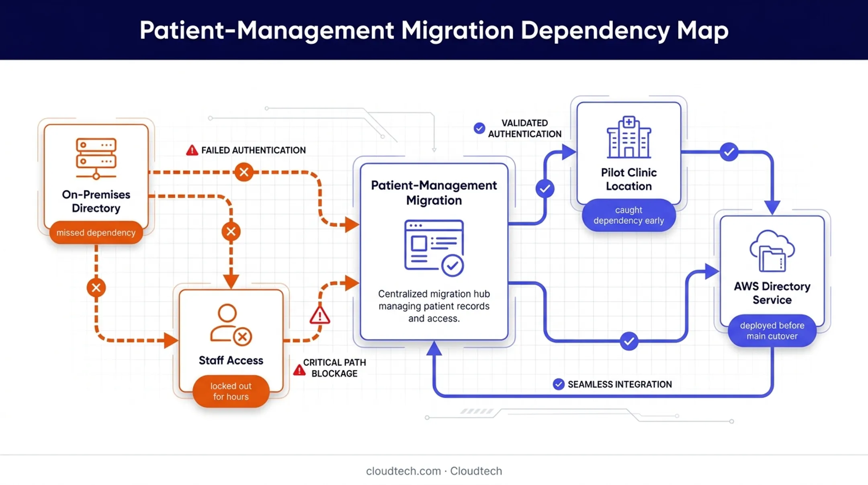The width and height of the screenshot is (868, 485).
Task: Click the AWS Directory Service title text
Action: (x=772, y=293)
